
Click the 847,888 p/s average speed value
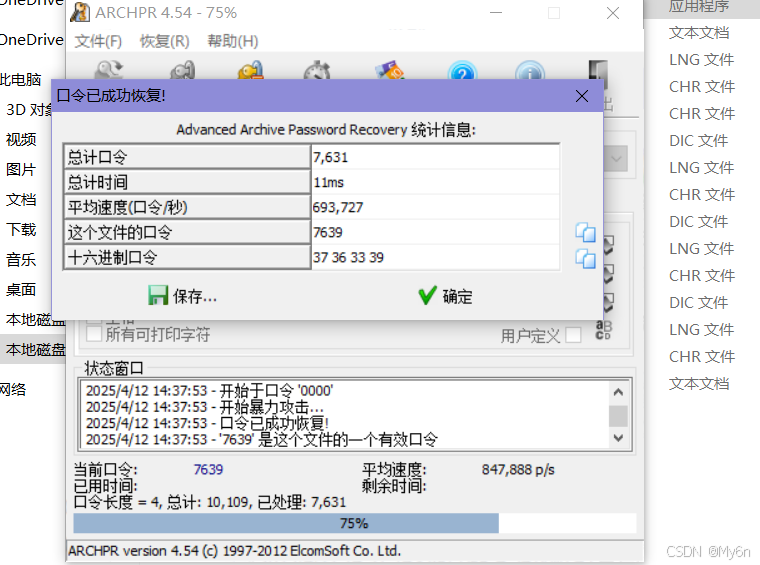coord(518,470)
